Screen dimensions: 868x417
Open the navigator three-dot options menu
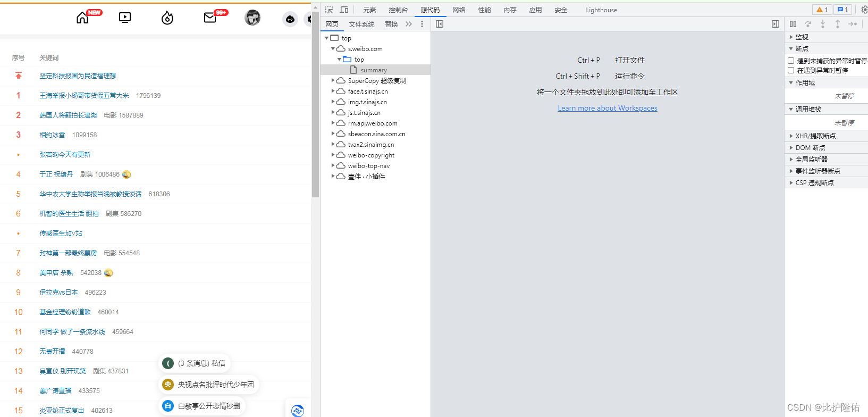[x=422, y=24]
